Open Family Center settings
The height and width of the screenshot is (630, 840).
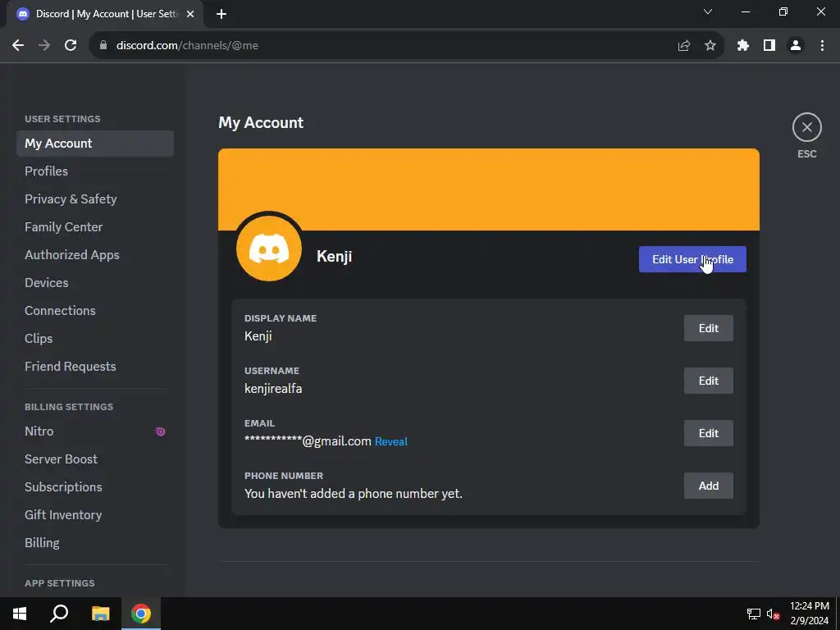pyautogui.click(x=95, y=227)
